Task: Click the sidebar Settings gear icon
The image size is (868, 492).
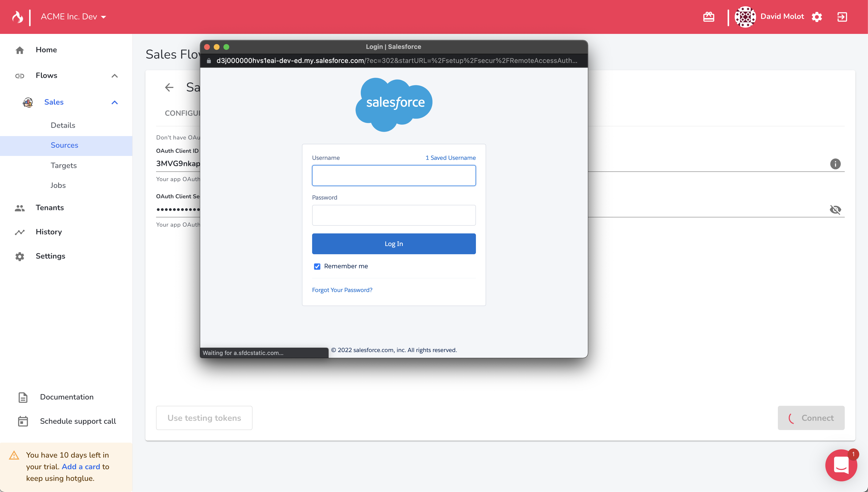Action: (20, 256)
